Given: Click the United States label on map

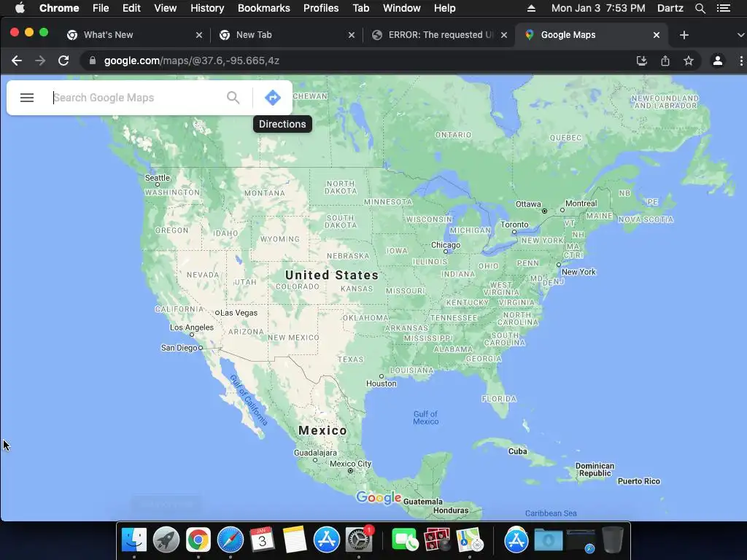Looking at the screenshot, I should [x=332, y=275].
